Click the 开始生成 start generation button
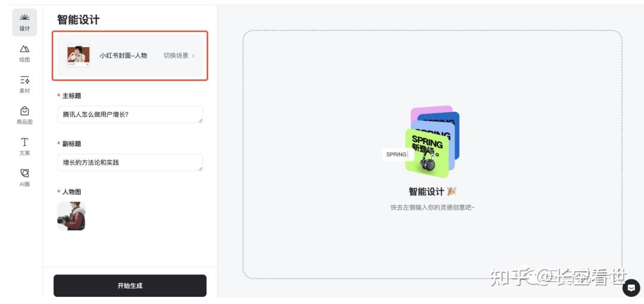 click(130, 285)
